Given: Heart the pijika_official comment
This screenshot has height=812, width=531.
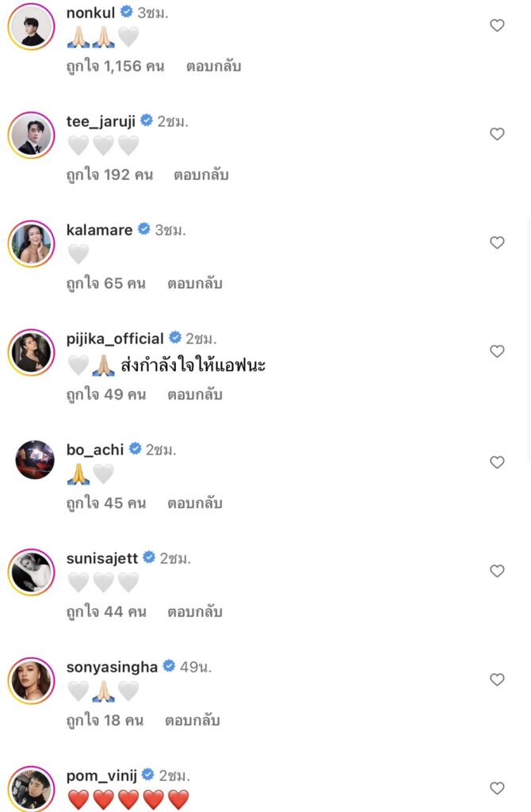Looking at the screenshot, I should coord(497,351).
